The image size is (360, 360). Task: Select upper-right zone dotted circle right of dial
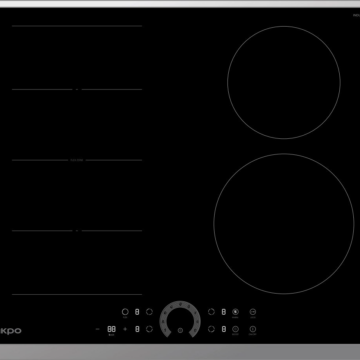coord(211,312)
